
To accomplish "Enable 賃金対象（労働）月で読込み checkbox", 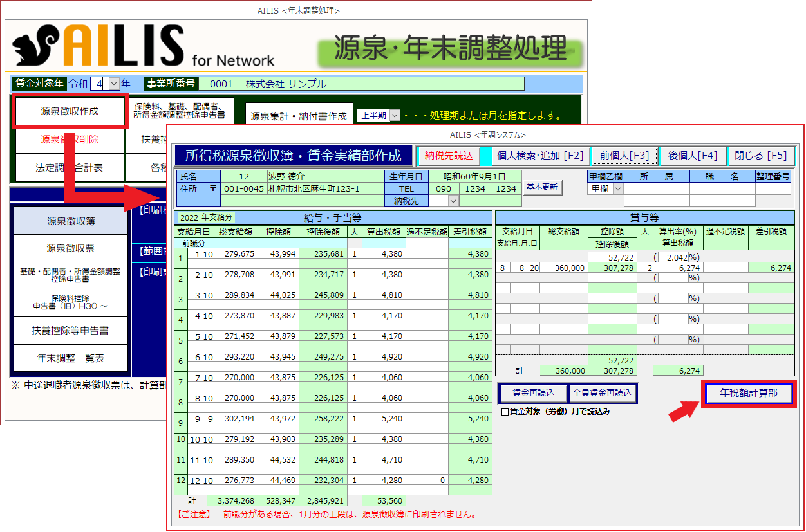I will pyautogui.click(x=505, y=411).
